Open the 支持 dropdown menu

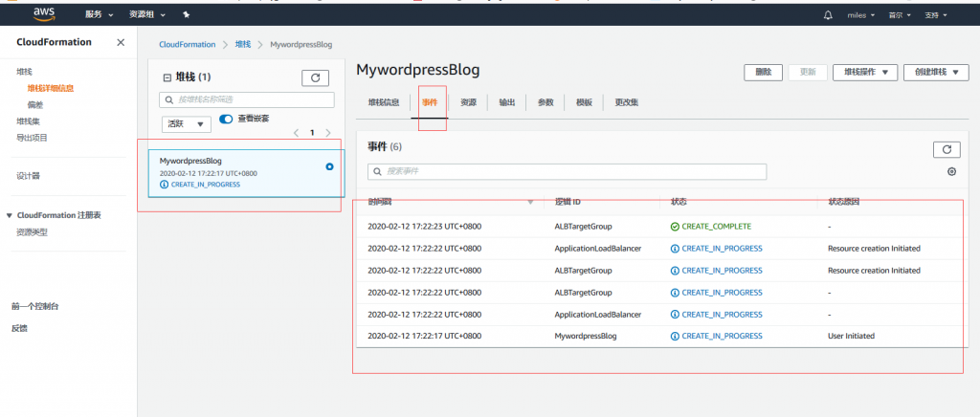coord(936,15)
